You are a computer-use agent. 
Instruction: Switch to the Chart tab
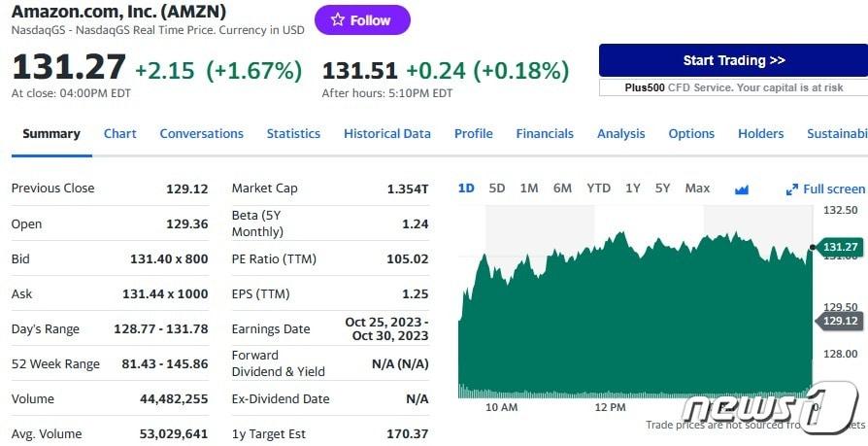(x=120, y=134)
